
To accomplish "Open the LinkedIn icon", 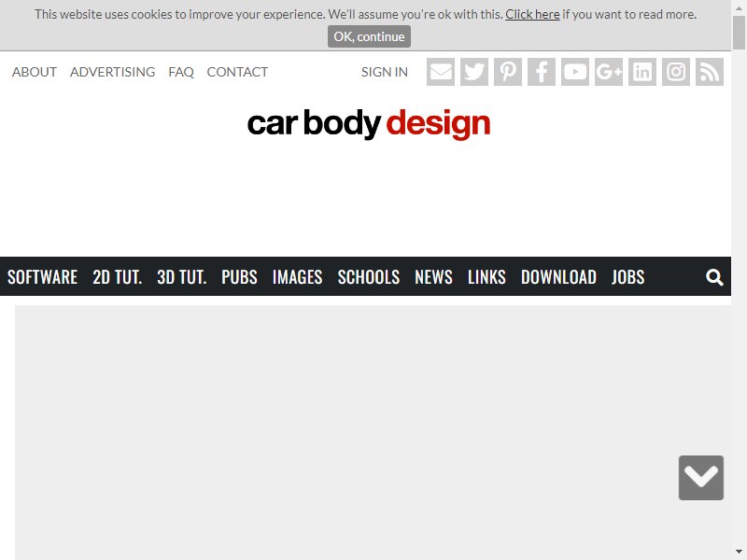I will coord(642,72).
